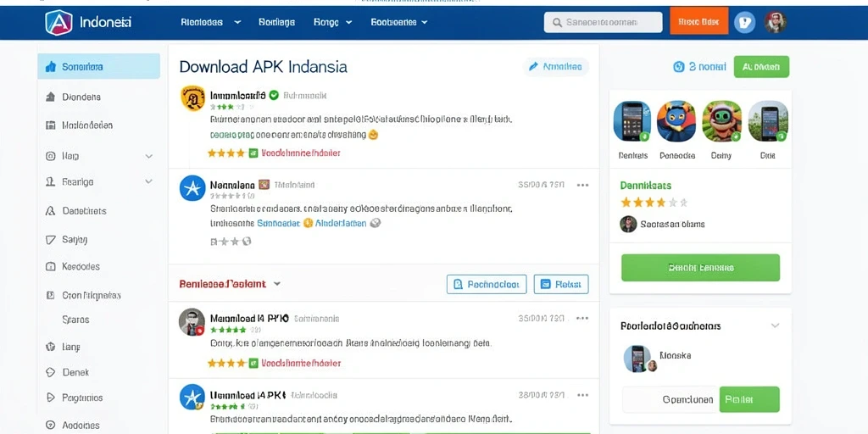The image size is (868, 434).
Task: Expand the Rienlodas header dropdown
Action: click(x=237, y=23)
